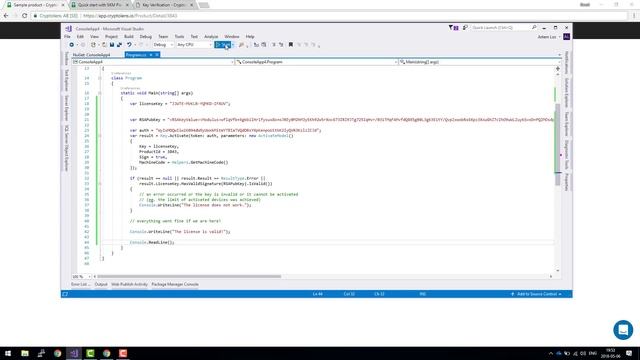Open the Debug configuration dropdown
This screenshot has width=640, height=360.
[x=163, y=44]
